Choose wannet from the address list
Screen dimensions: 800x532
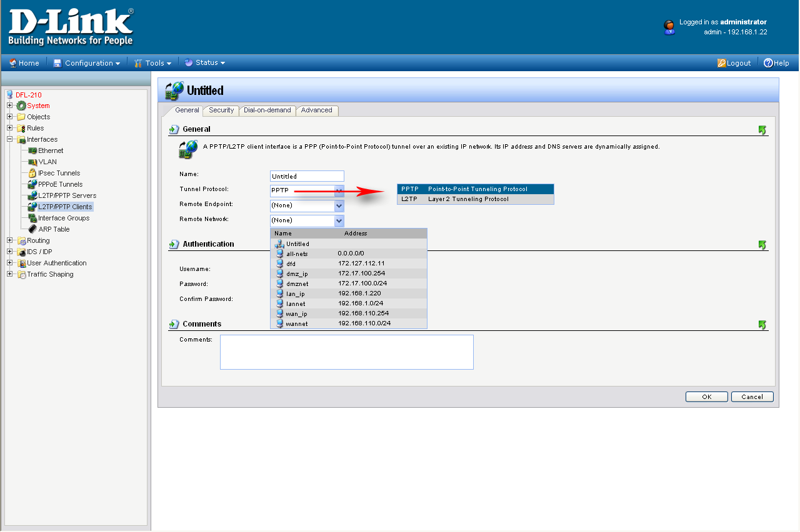coord(349,323)
